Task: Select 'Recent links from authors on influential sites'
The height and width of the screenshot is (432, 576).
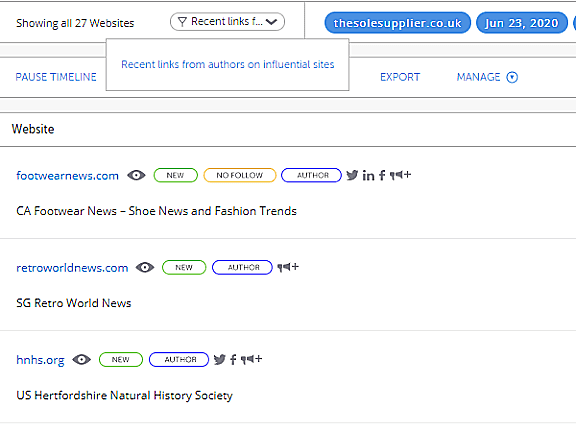Action: (x=227, y=64)
